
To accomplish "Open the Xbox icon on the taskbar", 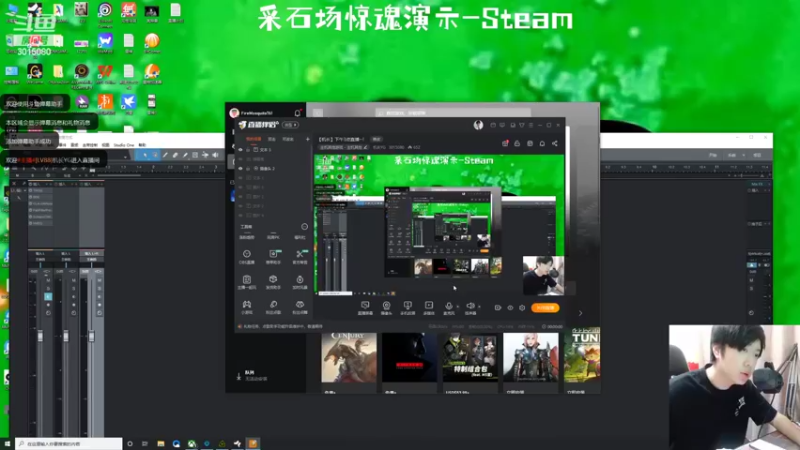I will 191,444.
